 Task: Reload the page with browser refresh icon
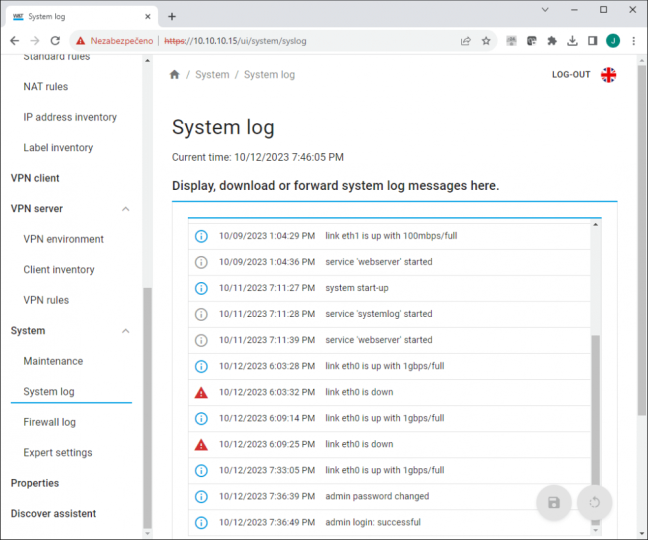point(55,40)
